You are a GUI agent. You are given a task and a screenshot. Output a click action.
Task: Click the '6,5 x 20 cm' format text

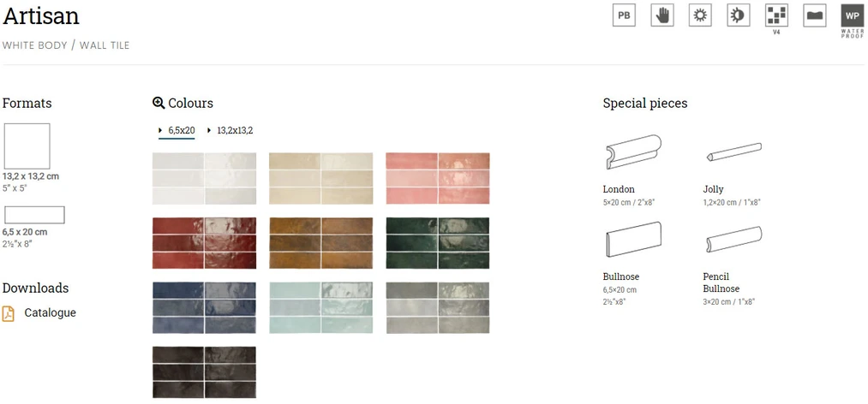(25, 232)
